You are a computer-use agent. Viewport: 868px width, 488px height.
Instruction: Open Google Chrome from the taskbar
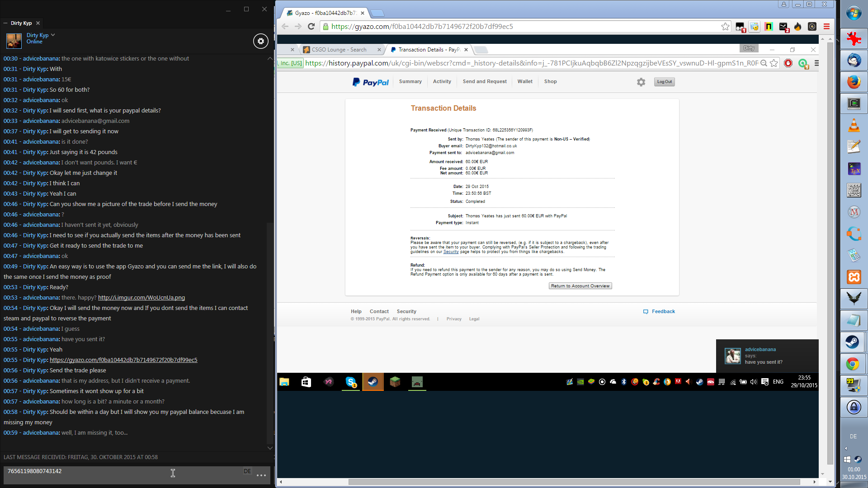[x=853, y=364]
